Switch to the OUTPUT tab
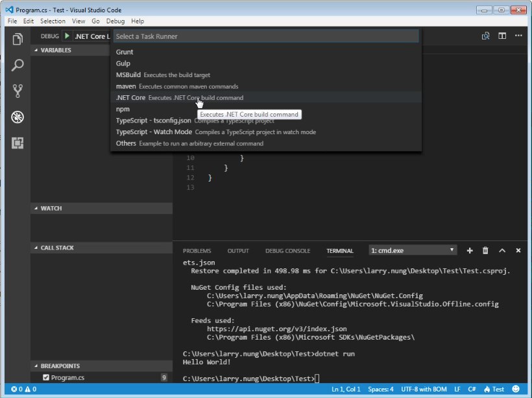 click(238, 251)
